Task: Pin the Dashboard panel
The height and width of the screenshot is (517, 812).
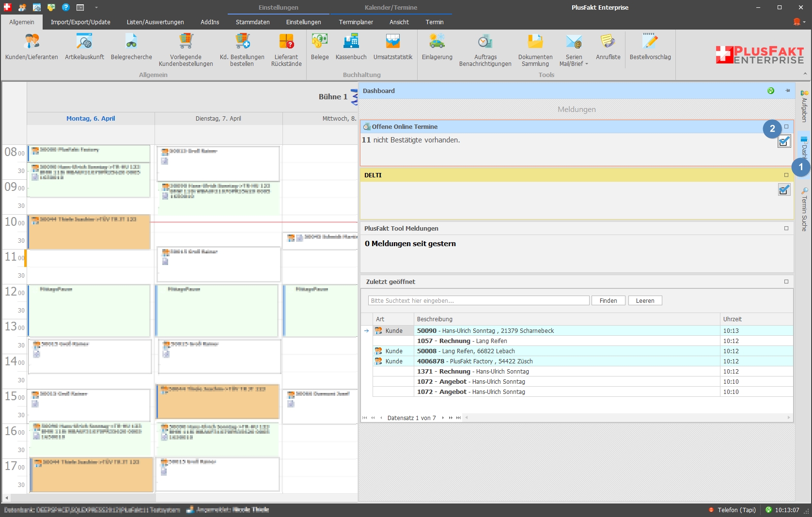Action: click(x=788, y=91)
